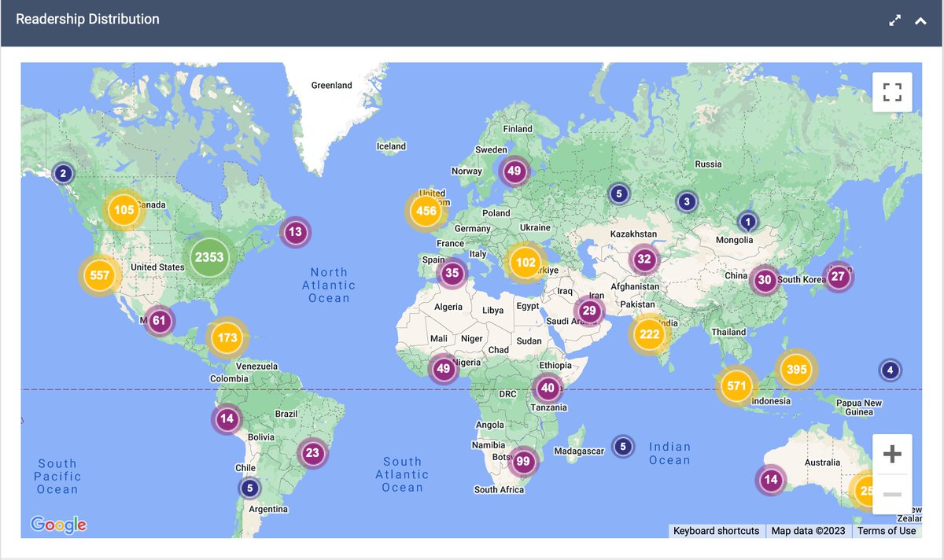Click the Map data ©2023 text
Screen dimensions: 944x560
tap(808, 531)
